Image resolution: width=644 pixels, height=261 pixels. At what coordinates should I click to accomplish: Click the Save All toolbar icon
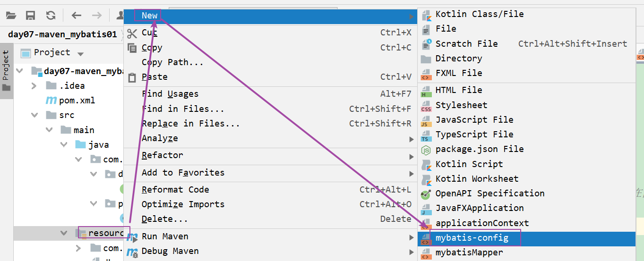pos(31,16)
